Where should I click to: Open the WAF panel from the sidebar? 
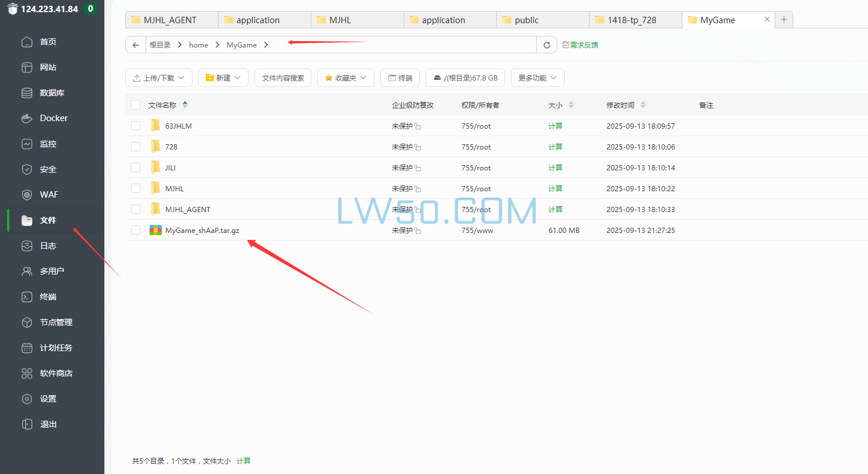coord(48,194)
